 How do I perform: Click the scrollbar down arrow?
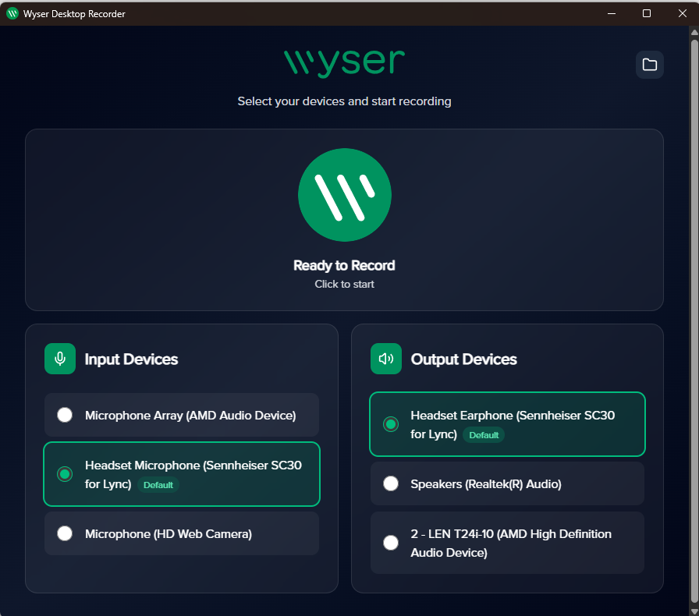694,611
